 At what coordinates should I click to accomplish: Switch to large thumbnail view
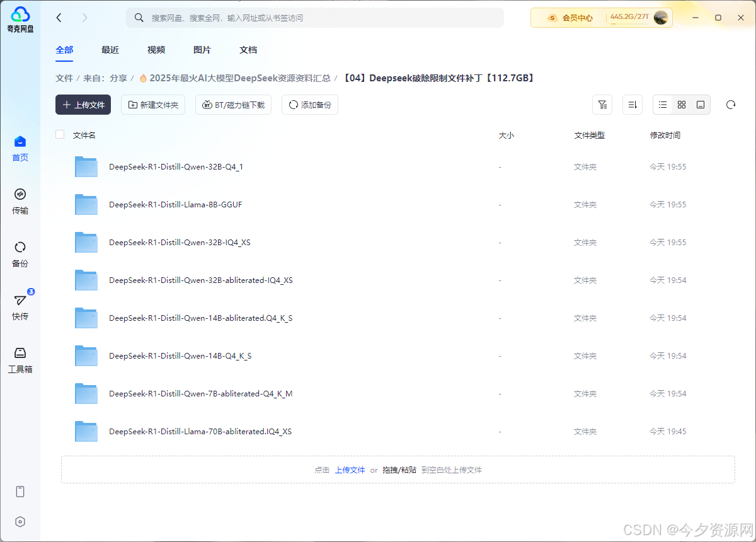coord(701,105)
